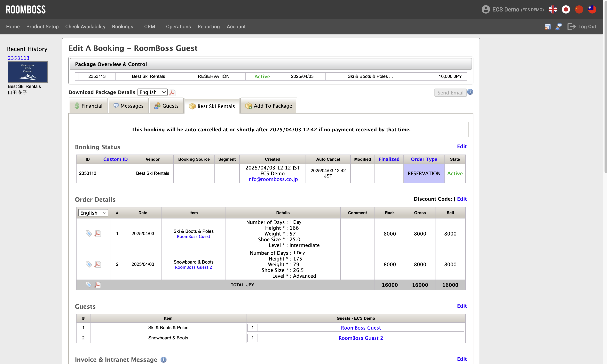This screenshot has width=607, height=364.
Task: Click the info@roomboss.co.jp email link
Action: pos(272,179)
